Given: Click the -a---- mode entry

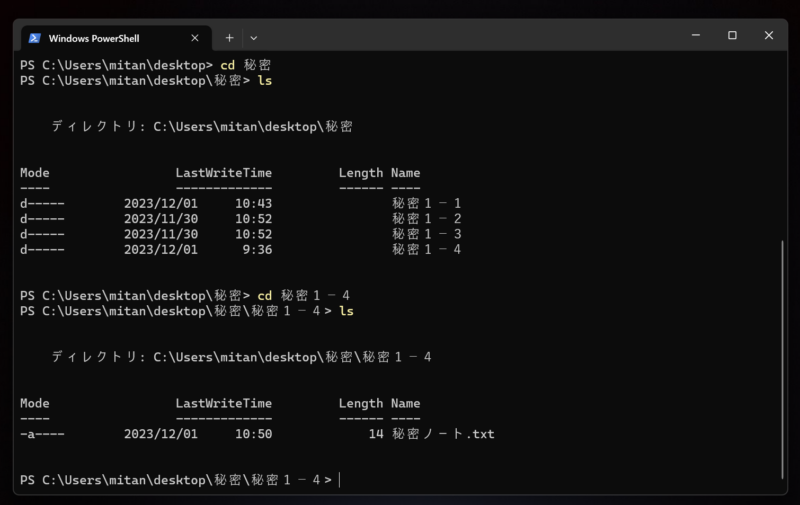Looking at the screenshot, I should click(x=42, y=434).
